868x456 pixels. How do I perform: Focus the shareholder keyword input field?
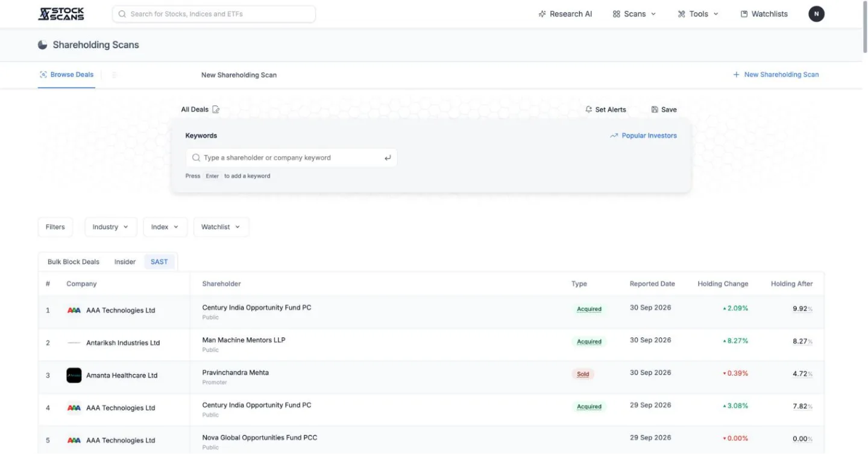pyautogui.click(x=292, y=158)
